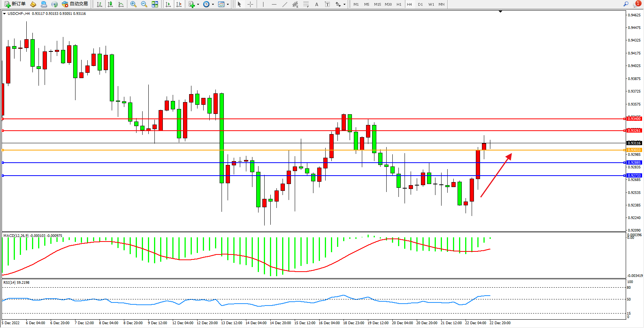644x328 pixels.
Task: Open the search magnifier
Action: pos(626,4)
